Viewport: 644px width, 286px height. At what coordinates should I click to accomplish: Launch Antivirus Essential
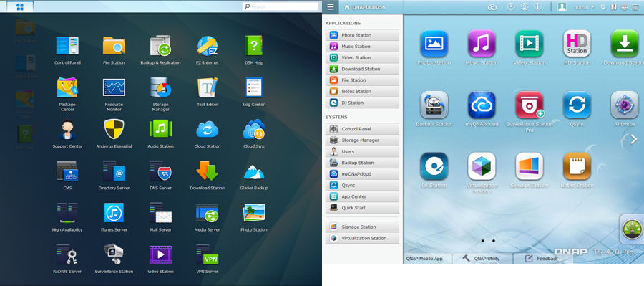point(114,130)
